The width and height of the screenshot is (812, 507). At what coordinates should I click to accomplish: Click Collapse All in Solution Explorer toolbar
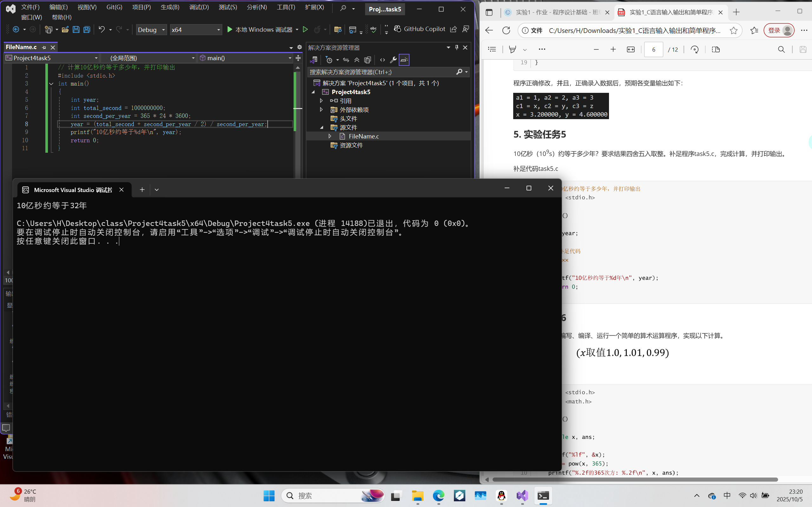click(x=357, y=60)
